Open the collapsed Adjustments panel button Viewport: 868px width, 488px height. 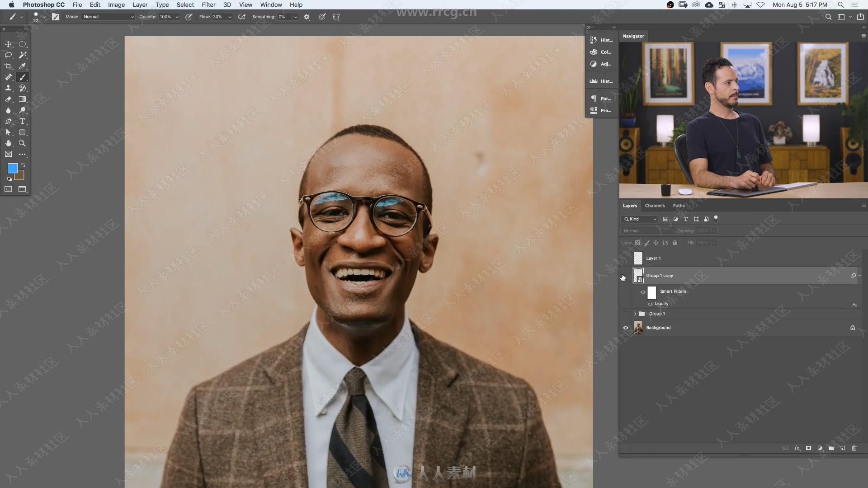click(x=601, y=64)
